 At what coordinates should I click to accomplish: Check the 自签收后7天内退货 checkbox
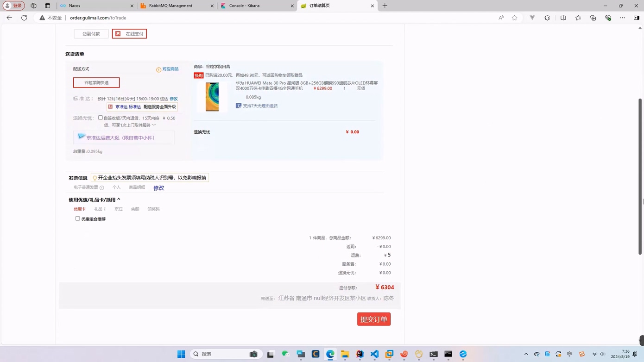point(101,118)
